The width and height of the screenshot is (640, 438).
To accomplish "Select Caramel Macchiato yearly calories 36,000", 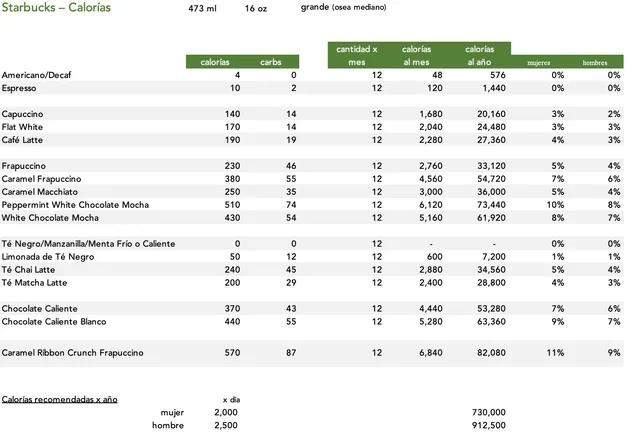I will (491, 192).
